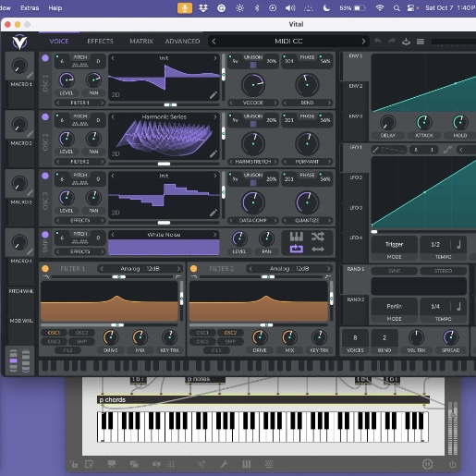Image resolution: width=476 pixels, height=476 pixels.
Task: Click the polyphony VOICES value 8
Action: tap(355, 338)
